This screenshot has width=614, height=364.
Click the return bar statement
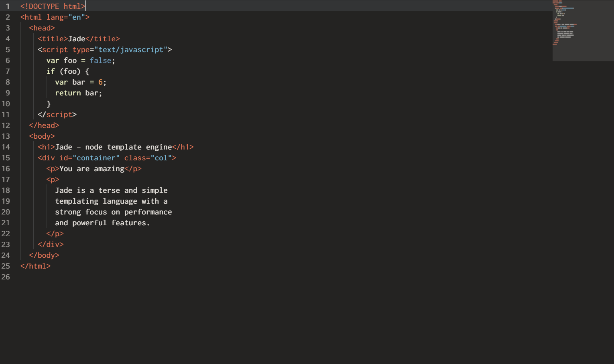pos(79,93)
